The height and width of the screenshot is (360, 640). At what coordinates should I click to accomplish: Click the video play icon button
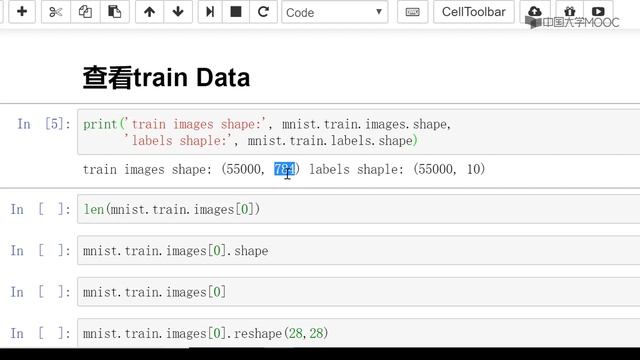point(598,12)
